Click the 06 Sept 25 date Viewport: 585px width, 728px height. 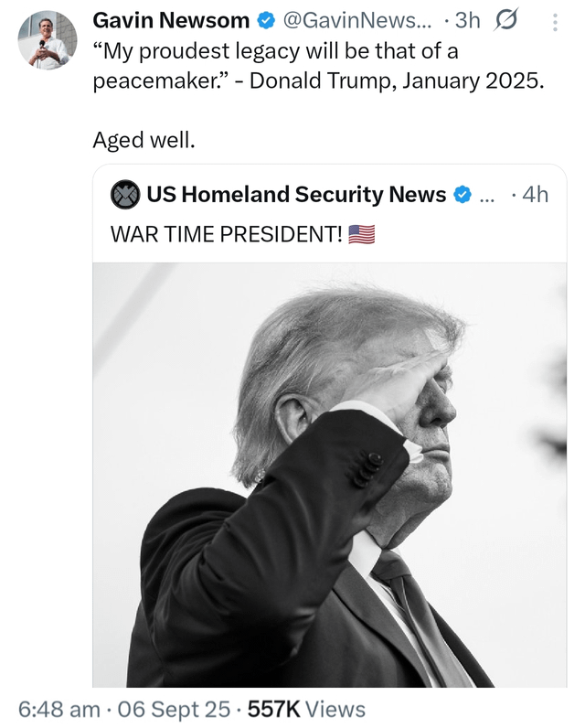pos(174,710)
